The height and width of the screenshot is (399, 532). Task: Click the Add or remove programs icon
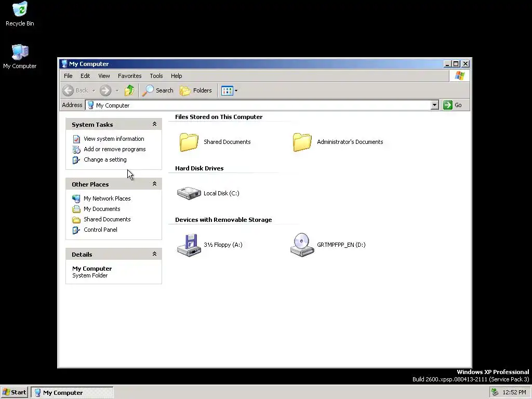click(x=76, y=149)
